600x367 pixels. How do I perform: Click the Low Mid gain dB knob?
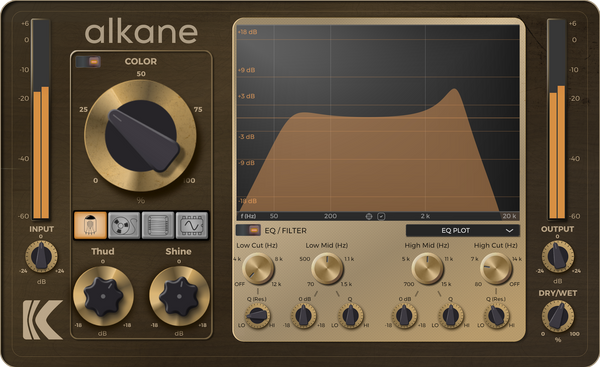pyautogui.click(x=304, y=316)
